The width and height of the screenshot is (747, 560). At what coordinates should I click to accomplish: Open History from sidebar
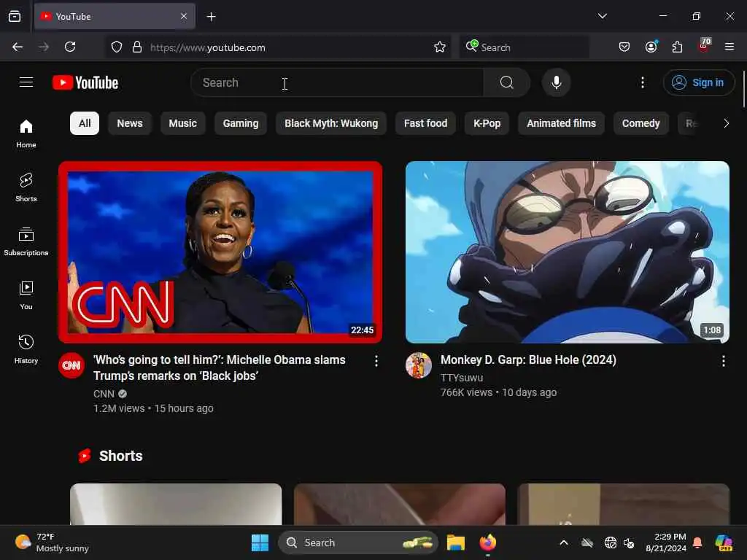click(x=26, y=349)
